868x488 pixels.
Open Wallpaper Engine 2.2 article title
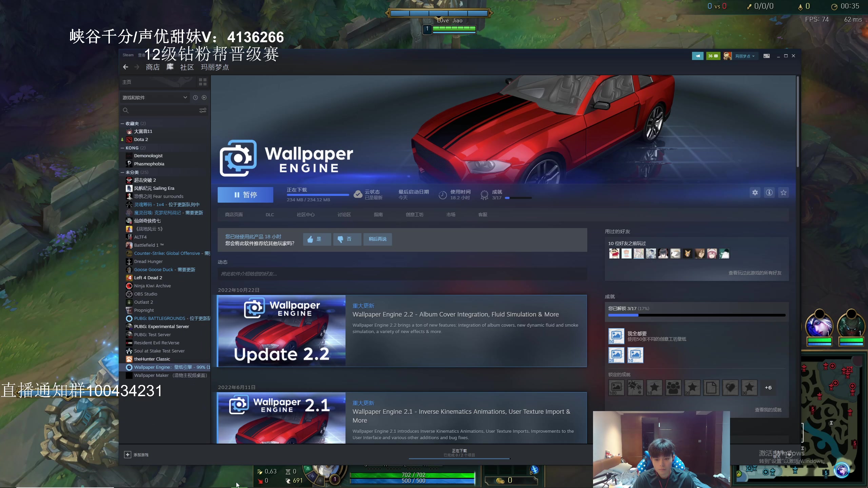point(456,314)
